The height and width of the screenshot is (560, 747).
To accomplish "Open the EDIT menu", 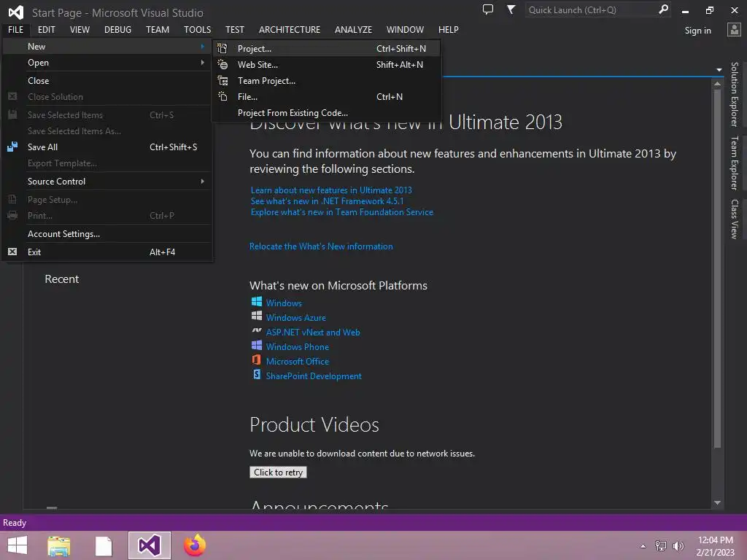I will [x=46, y=29].
